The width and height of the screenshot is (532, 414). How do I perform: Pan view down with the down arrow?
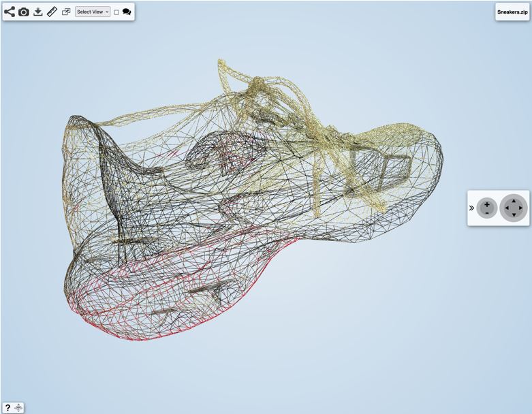514,215
